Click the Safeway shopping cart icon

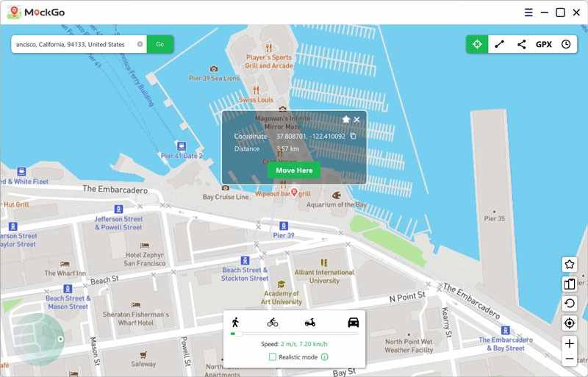(x=143, y=354)
